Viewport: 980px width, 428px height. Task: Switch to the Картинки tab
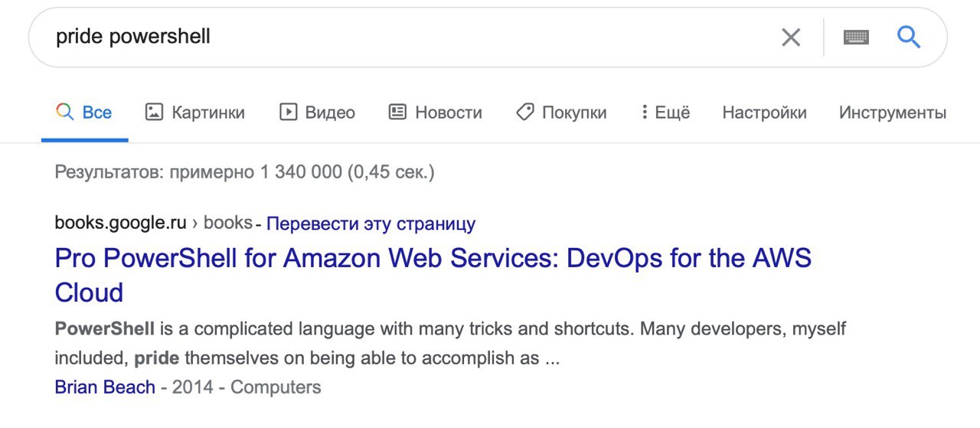pos(195,113)
